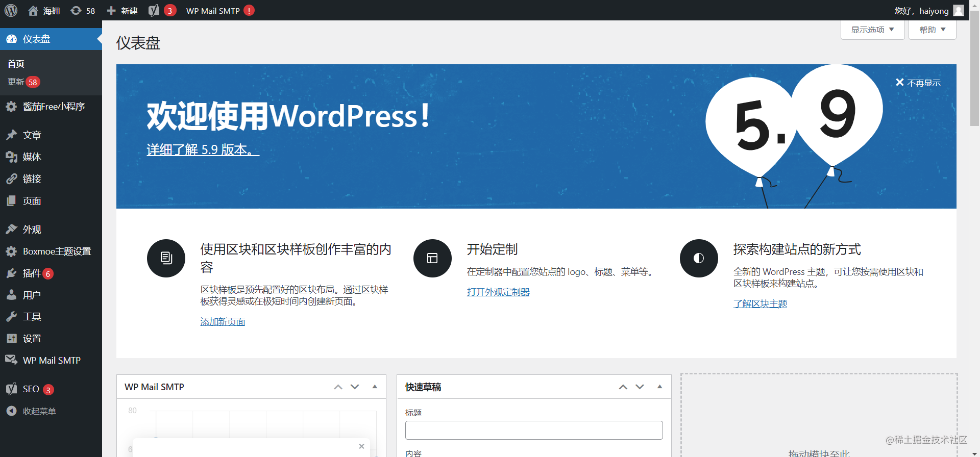Image resolution: width=980 pixels, height=457 pixels.
Task: Close the popup over WP Mail SMTP chart
Action: tap(361, 446)
